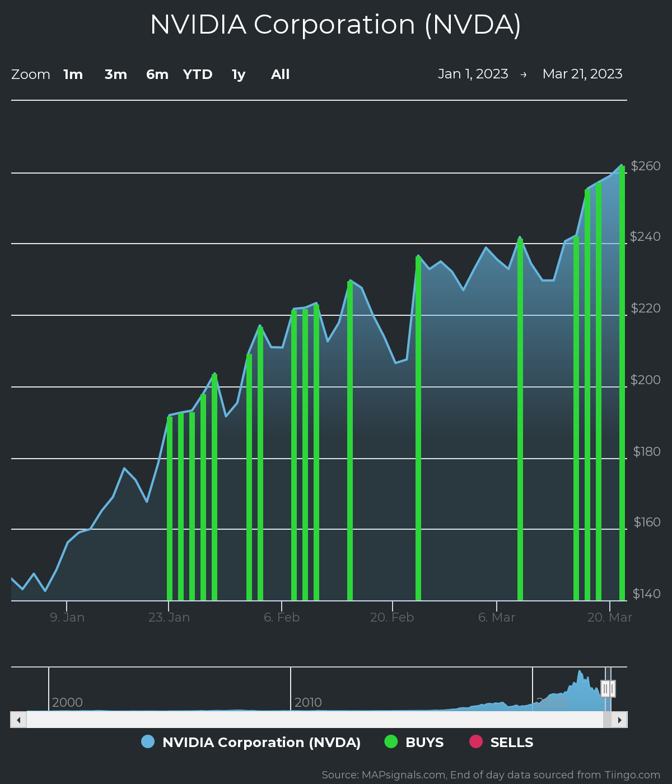Click the last buy bar at $260
The image size is (672, 784).
(x=622, y=383)
